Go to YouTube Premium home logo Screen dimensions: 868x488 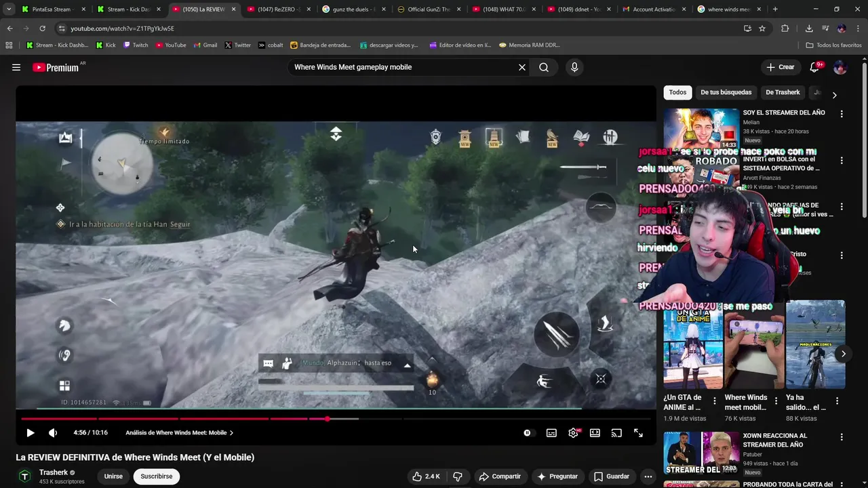[x=56, y=67]
